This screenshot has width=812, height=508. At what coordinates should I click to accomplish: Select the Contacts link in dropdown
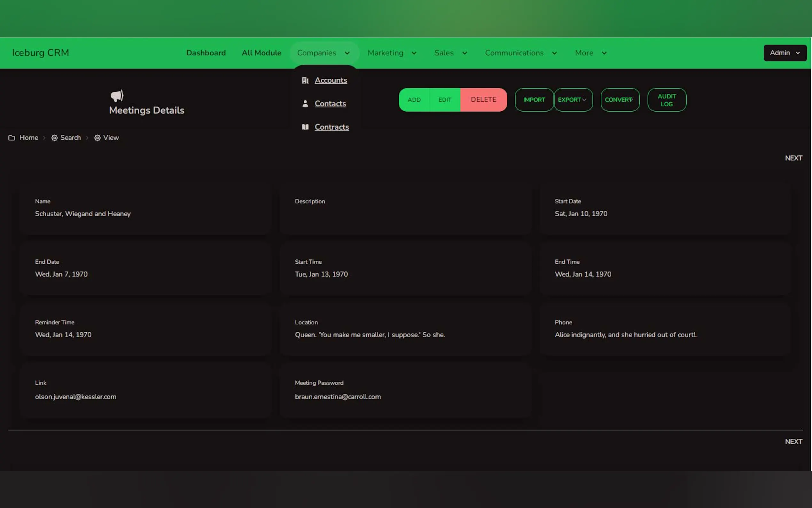(330, 104)
